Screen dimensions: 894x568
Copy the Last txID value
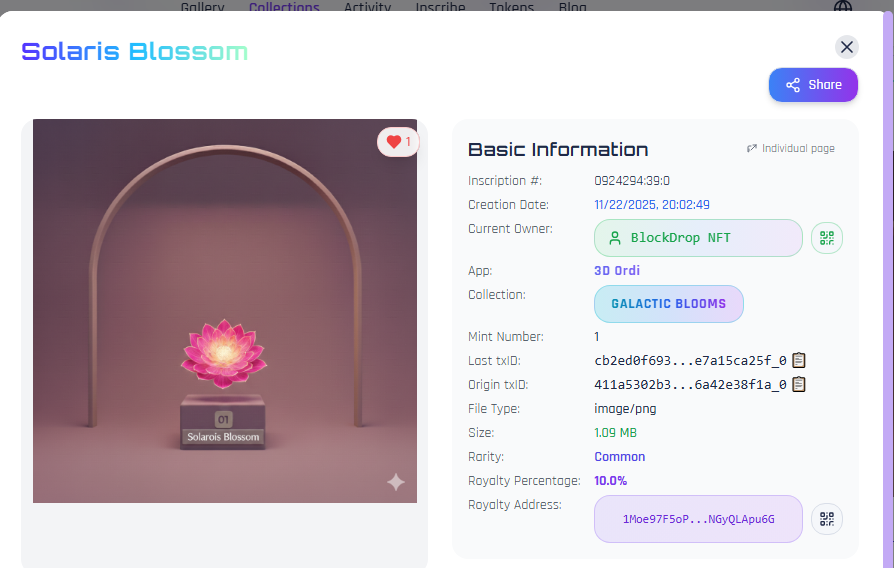[x=799, y=360]
